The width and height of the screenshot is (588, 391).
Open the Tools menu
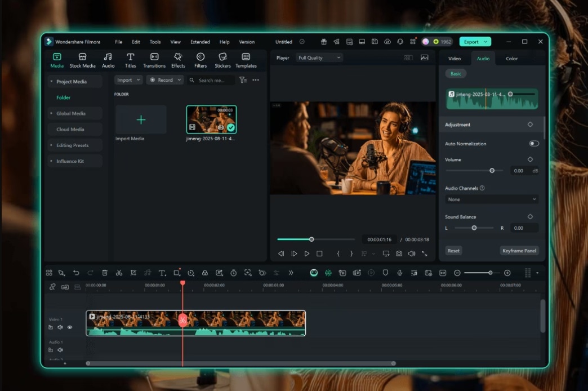coord(155,42)
